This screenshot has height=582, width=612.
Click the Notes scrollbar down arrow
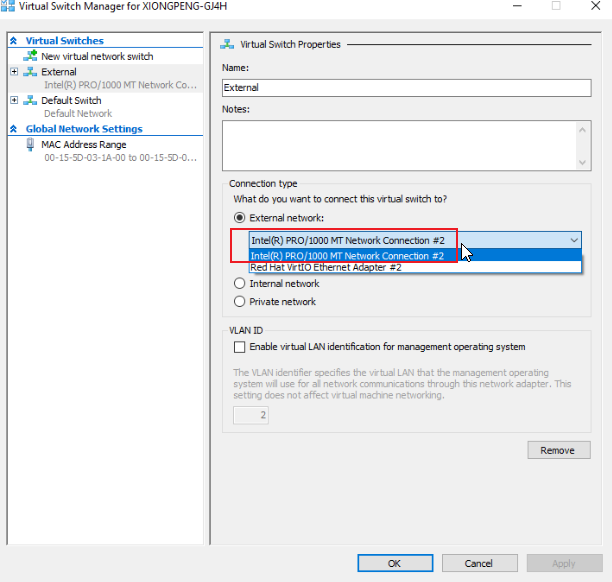tap(582, 162)
